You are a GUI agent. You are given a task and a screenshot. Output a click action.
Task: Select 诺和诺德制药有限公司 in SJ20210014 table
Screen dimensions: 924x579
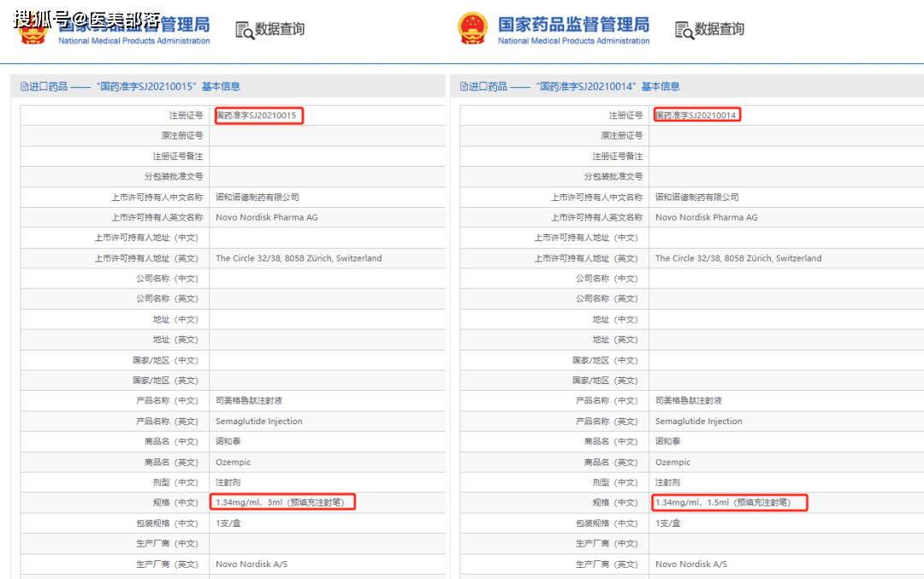tap(697, 198)
